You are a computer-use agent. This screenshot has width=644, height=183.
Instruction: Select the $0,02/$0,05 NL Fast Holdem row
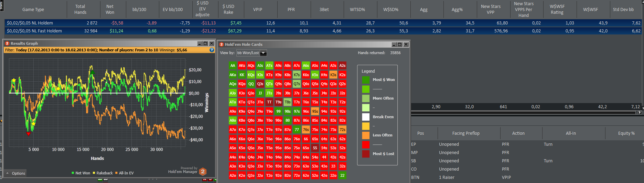[34, 31]
